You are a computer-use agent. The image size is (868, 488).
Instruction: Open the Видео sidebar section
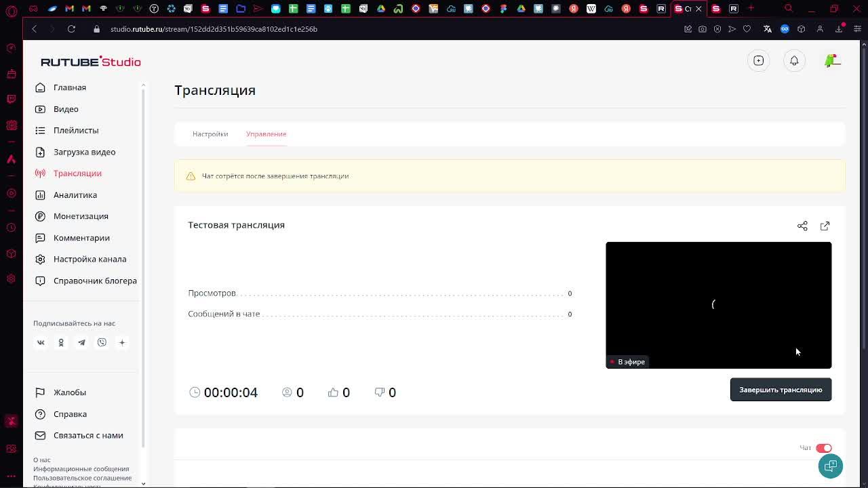pos(66,109)
